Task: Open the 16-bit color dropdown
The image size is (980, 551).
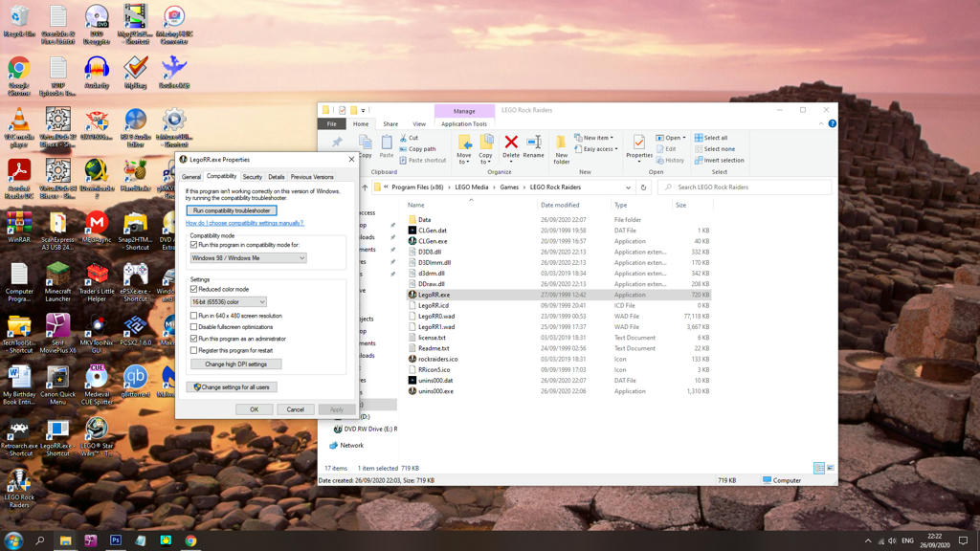Action: click(228, 301)
